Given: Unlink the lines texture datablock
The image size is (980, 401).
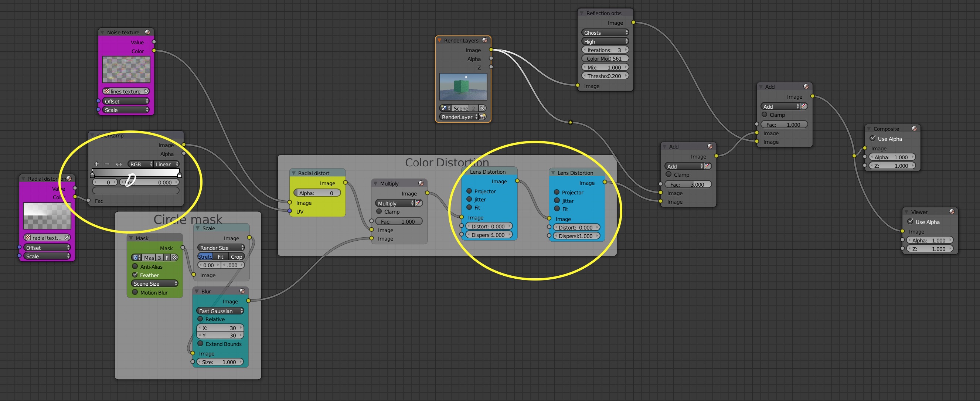Looking at the screenshot, I should [x=146, y=91].
